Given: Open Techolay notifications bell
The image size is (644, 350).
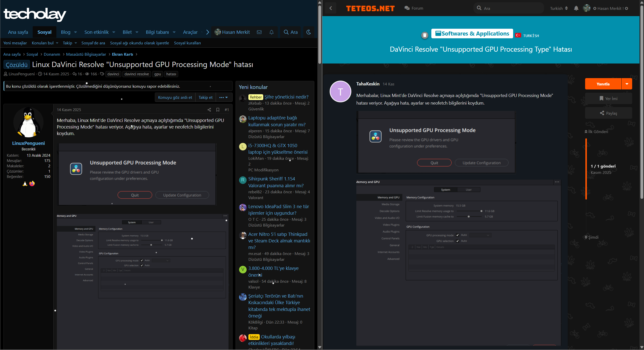Looking at the screenshot, I should [272, 32].
